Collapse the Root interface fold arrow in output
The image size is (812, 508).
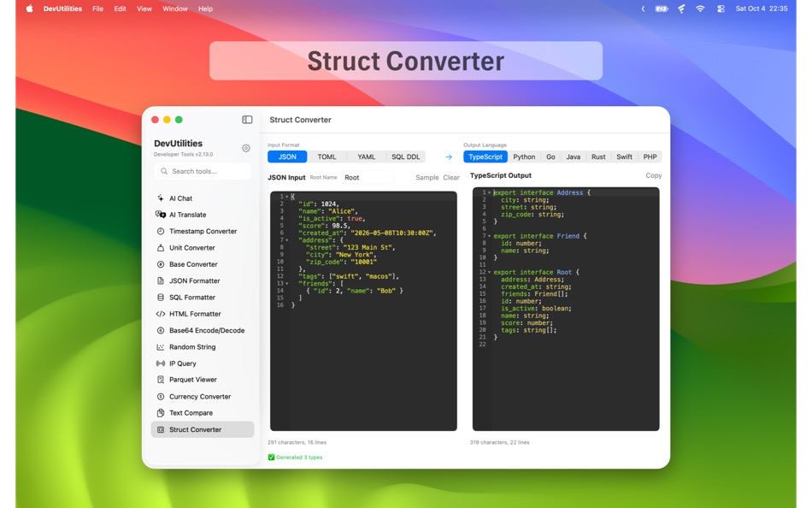tap(489, 272)
